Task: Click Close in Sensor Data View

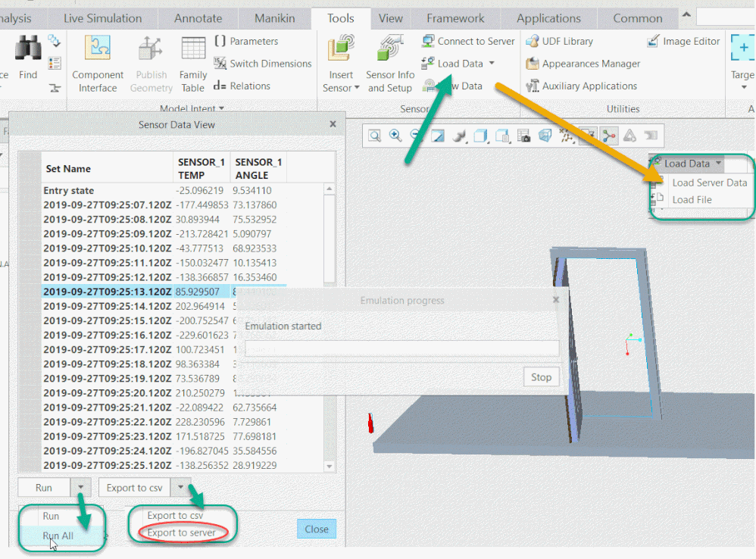Action: click(317, 529)
